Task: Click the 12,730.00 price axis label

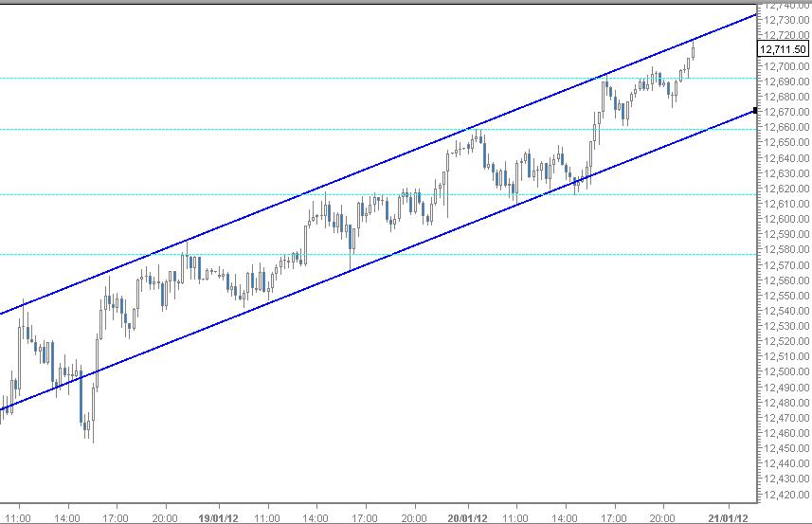Action: [x=786, y=20]
